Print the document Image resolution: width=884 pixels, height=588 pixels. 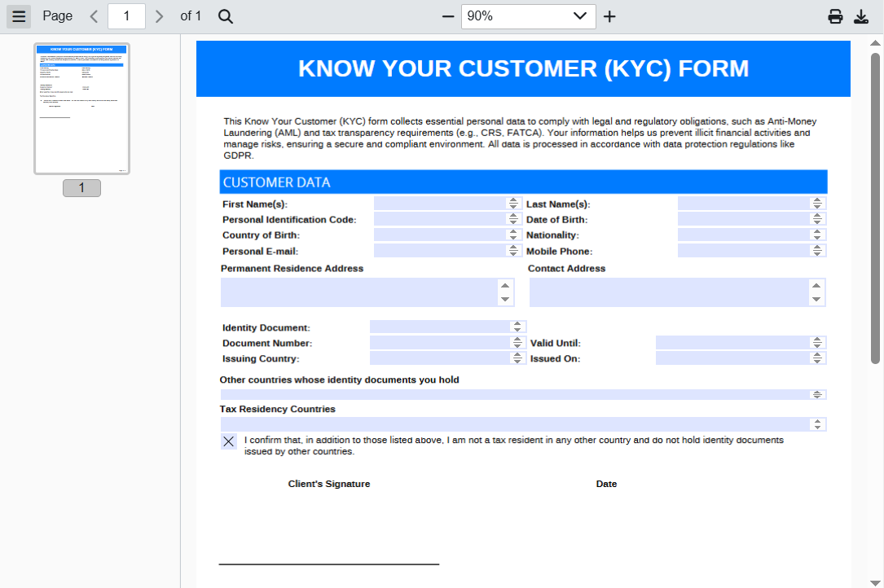[x=835, y=16]
